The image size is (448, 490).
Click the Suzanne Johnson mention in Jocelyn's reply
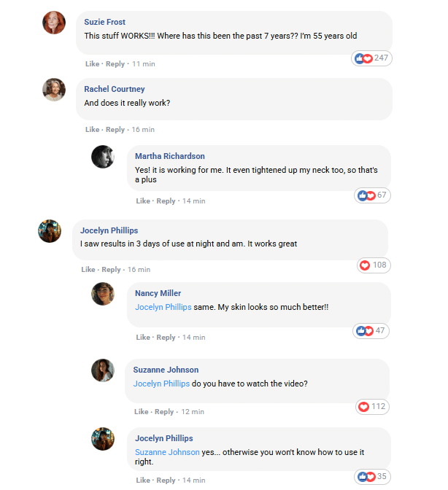point(167,452)
